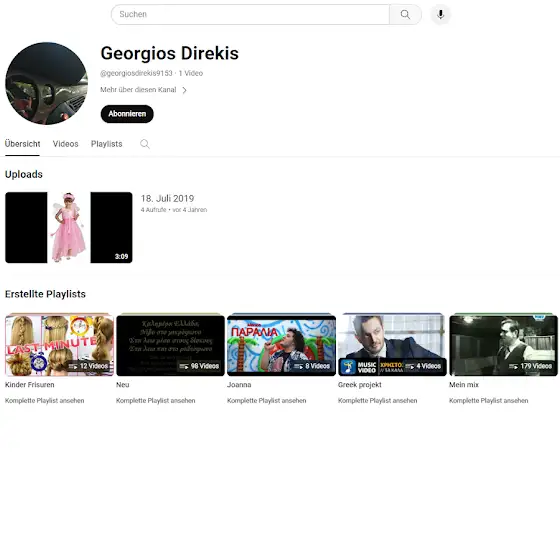560x560 pixels.
Task: Open the '18. Juli 2019' video title
Action: point(168,199)
